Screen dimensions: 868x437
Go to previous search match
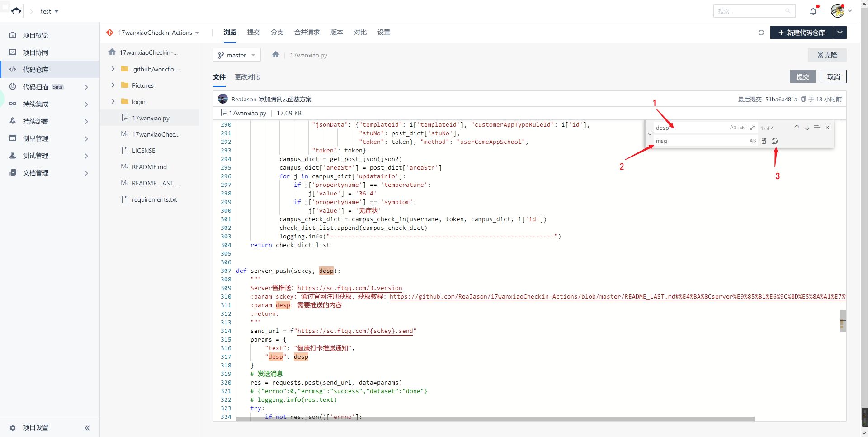(x=797, y=128)
